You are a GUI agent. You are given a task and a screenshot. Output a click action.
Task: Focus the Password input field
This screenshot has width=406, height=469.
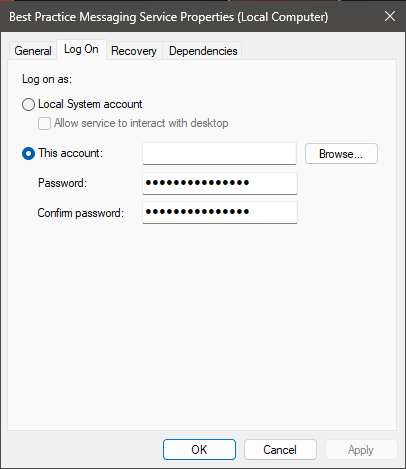click(x=220, y=183)
